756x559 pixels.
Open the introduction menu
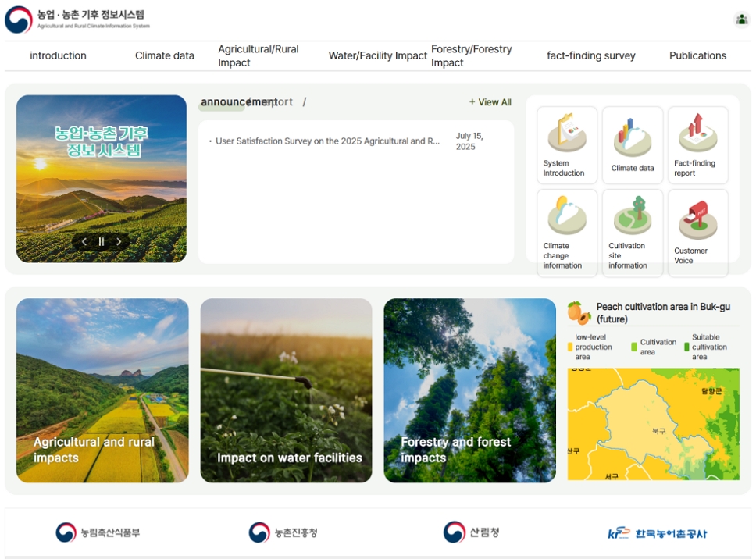[x=58, y=55]
